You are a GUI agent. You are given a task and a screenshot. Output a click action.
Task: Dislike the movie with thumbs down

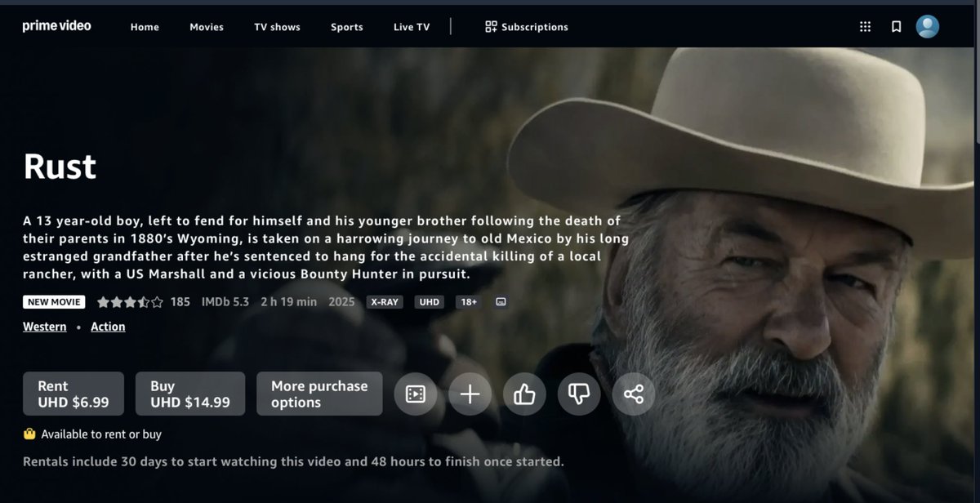click(x=579, y=394)
